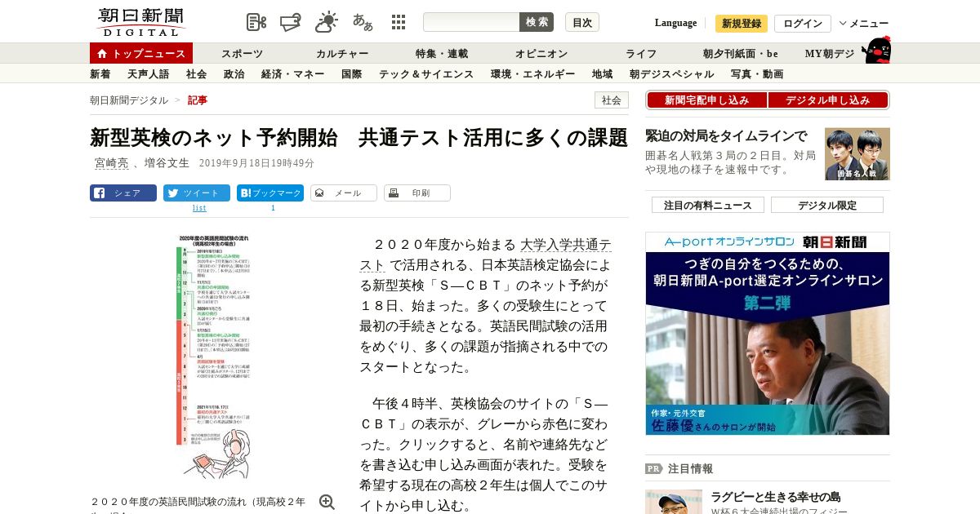Add a Hatena bookmark
Screen dimensions: 980x514
click(270, 193)
